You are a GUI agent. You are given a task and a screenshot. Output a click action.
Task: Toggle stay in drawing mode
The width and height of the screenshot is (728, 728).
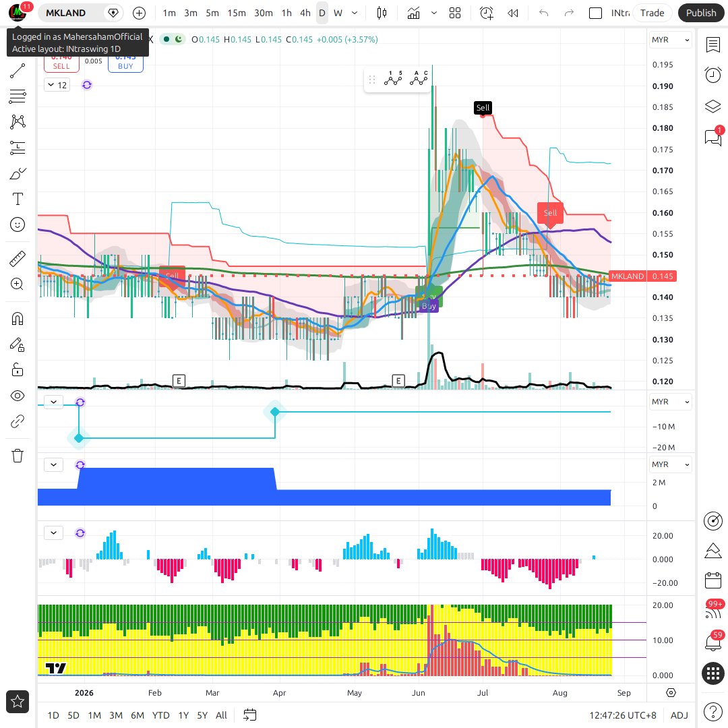click(18, 344)
